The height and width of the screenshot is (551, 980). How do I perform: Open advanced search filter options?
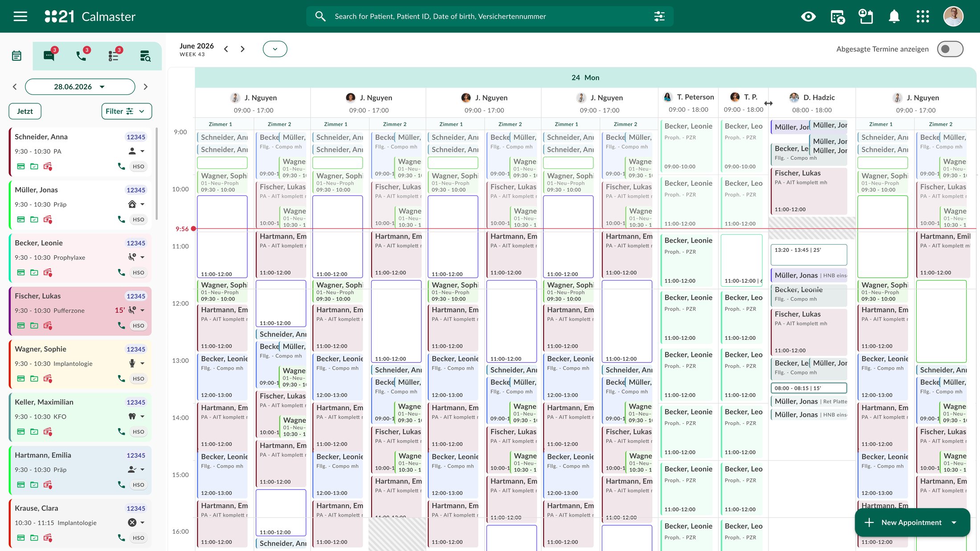(659, 16)
